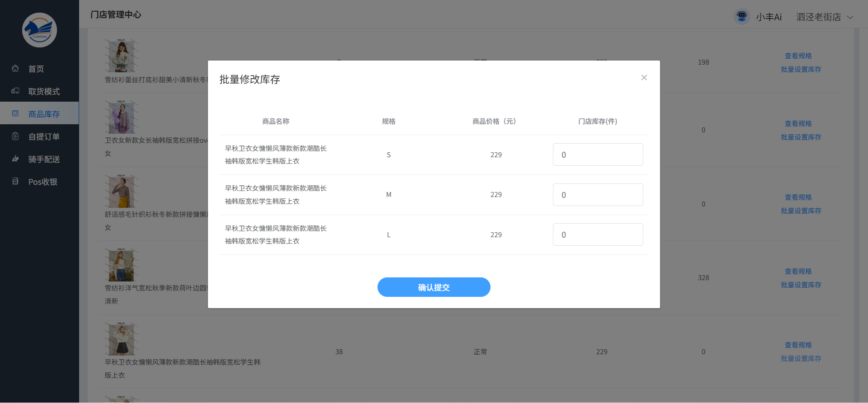Submit with the 确认提交 button
The width and height of the screenshot is (868, 403).
434,287
